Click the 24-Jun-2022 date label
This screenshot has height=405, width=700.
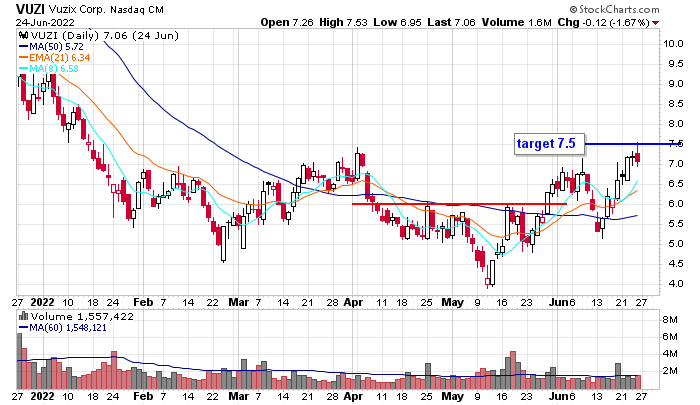point(45,22)
